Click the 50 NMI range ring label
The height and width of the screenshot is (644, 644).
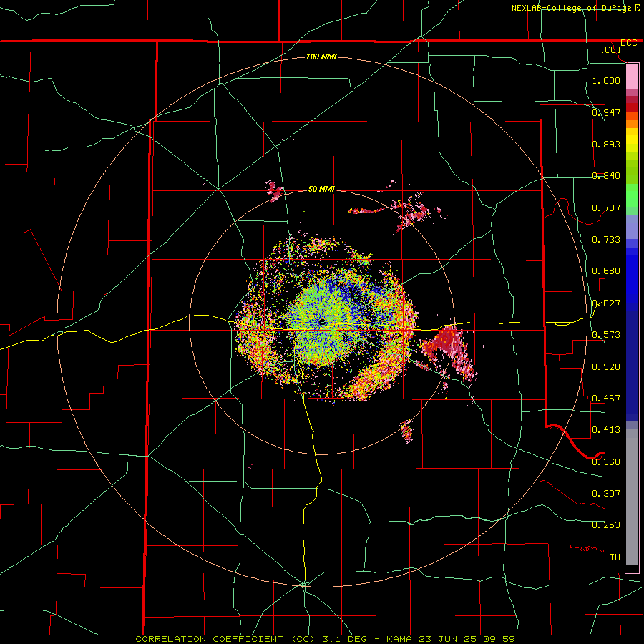(x=321, y=189)
